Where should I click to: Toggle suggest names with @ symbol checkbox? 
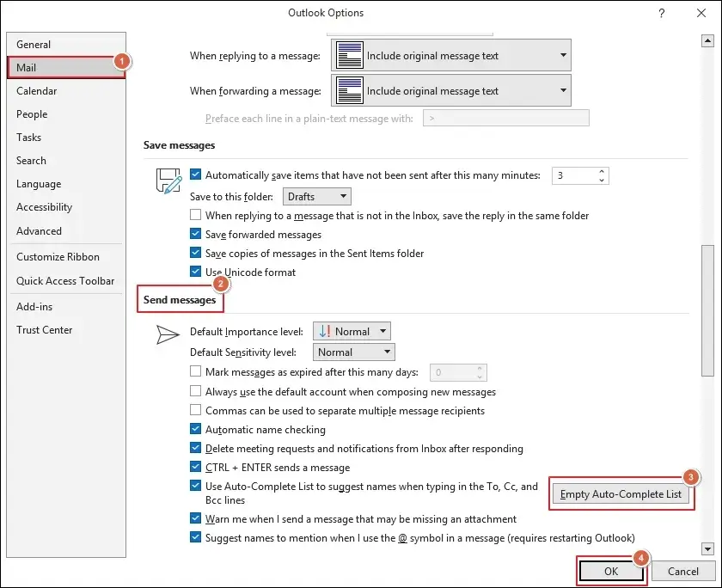pos(195,537)
